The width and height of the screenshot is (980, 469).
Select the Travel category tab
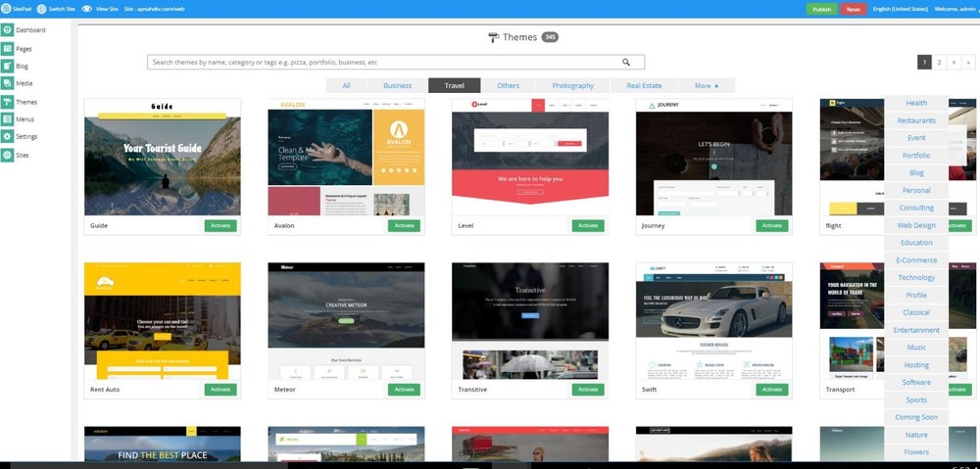(455, 85)
